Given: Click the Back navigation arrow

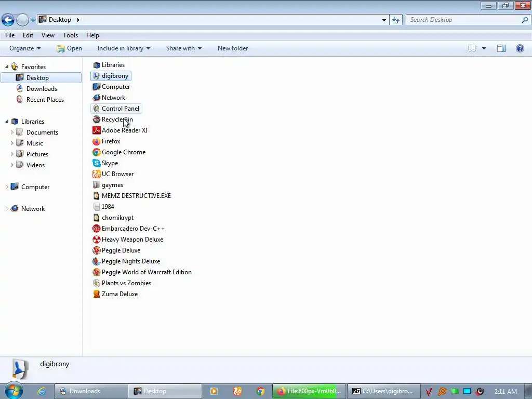Looking at the screenshot, I should 8,20.
